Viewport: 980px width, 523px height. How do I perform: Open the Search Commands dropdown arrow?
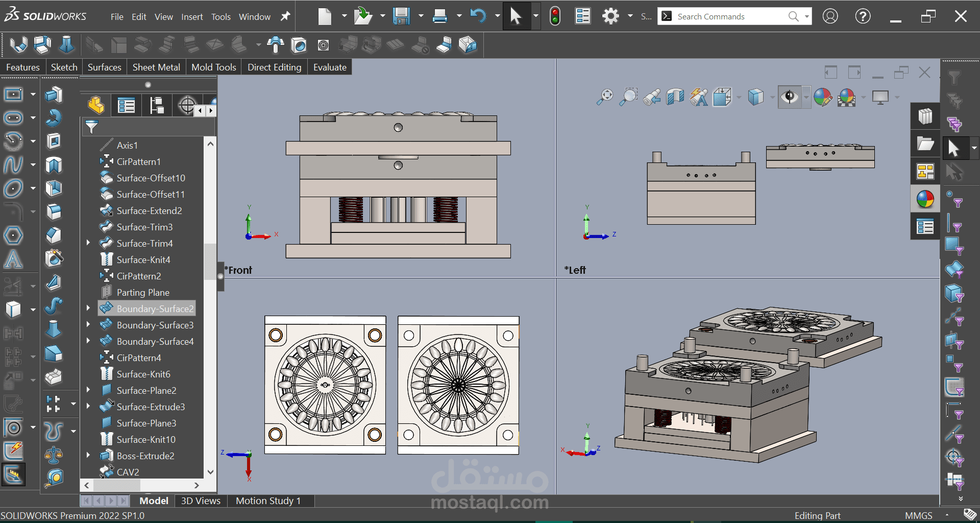click(x=806, y=16)
